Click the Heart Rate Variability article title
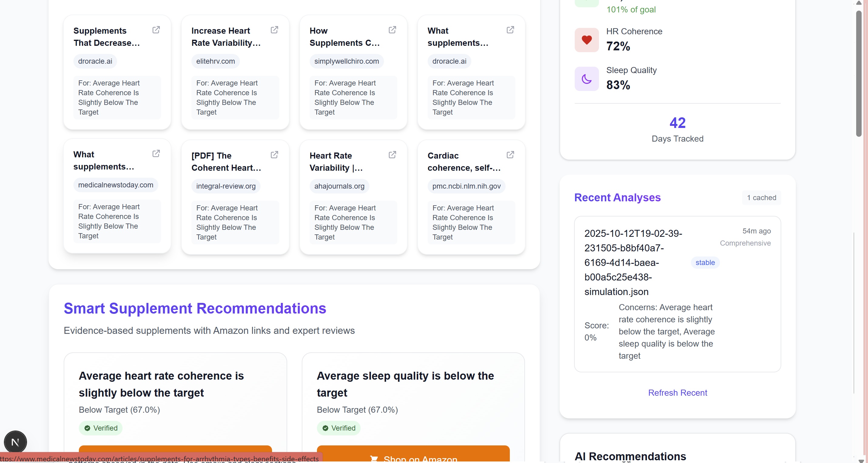868x463 pixels. pyautogui.click(x=336, y=162)
